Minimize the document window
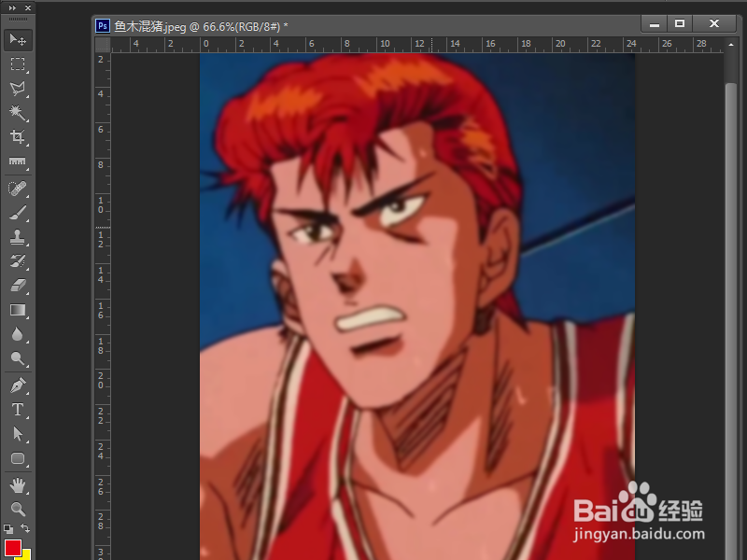This screenshot has height=560, width=747. (x=655, y=24)
